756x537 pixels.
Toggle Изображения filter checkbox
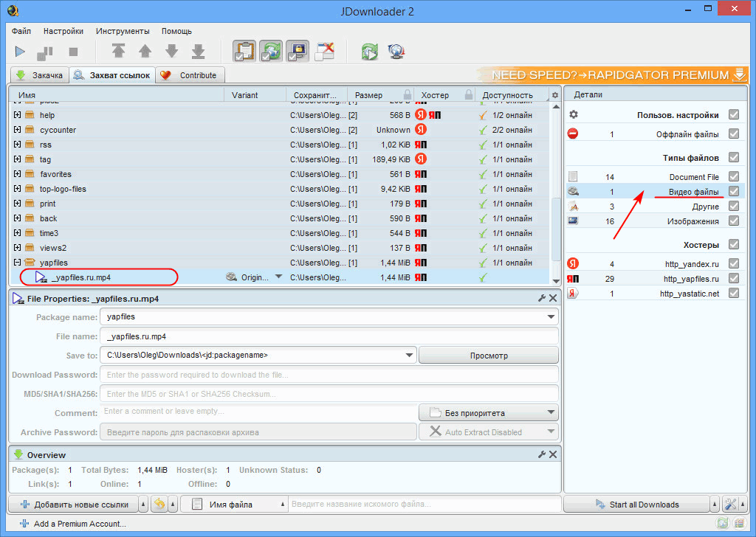point(734,221)
